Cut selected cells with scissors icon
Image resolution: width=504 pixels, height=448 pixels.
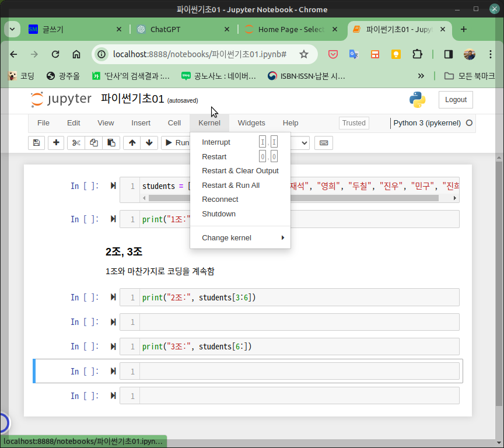point(76,143)
